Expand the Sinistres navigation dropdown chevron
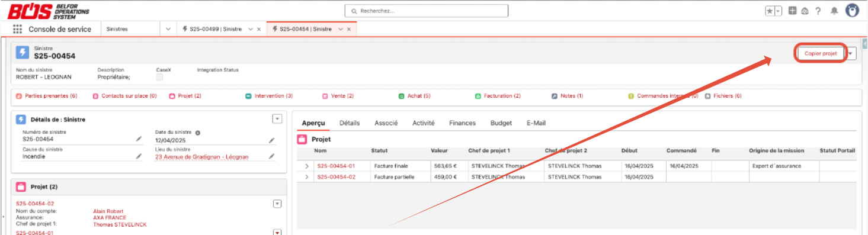The height and width of the screenshot is (235, 868). click(x=168, y=29)
